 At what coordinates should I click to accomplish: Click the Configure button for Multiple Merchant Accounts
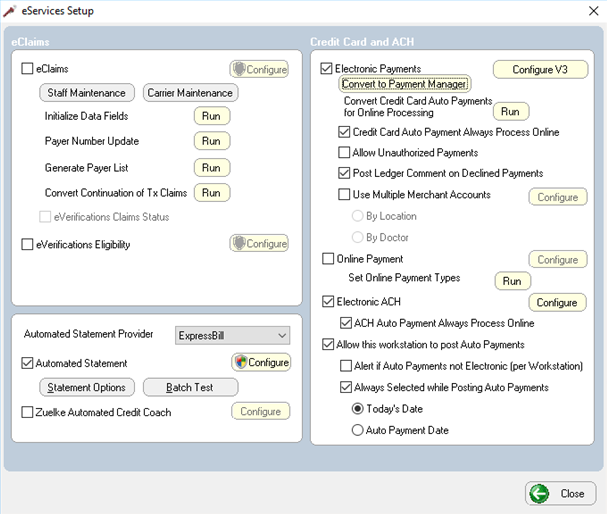click(x=558, y=197)
